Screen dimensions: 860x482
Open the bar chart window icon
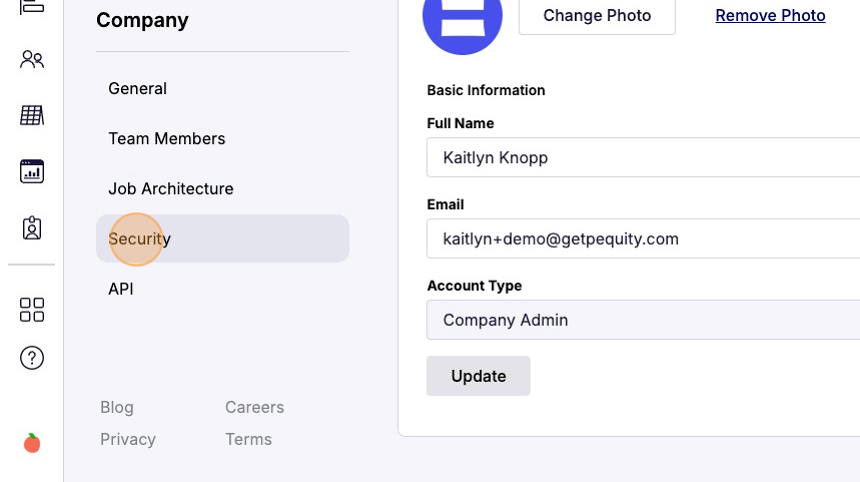(x=32, y=171)
